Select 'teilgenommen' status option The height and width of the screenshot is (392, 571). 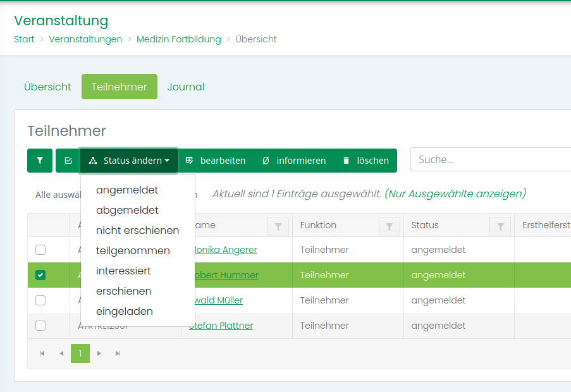(x=133, y=250)
